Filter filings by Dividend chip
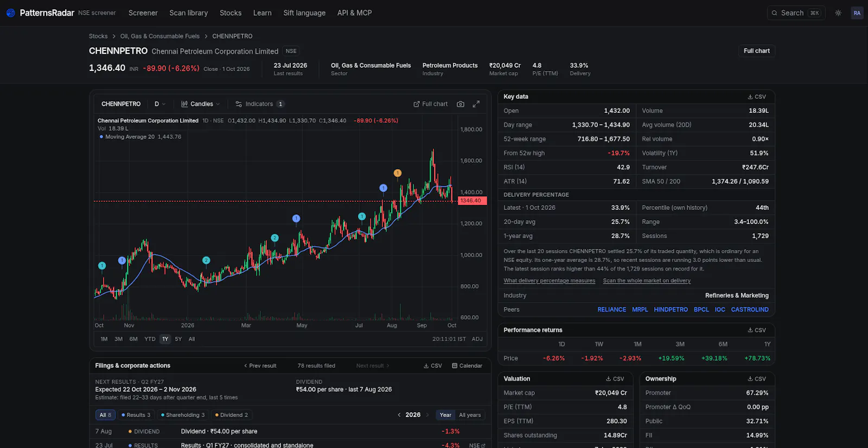 pyautogui.click(x=232, y=415)
